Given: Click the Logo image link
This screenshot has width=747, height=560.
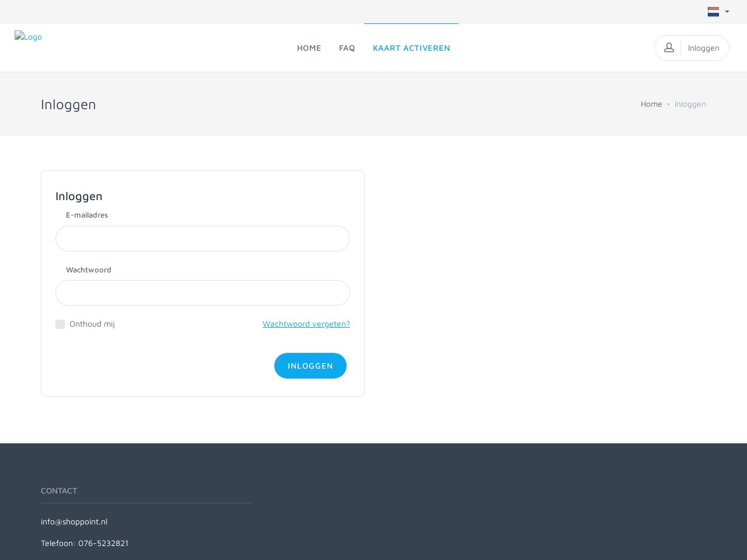Looking at the screenshot, I should [x=28, y=37].
